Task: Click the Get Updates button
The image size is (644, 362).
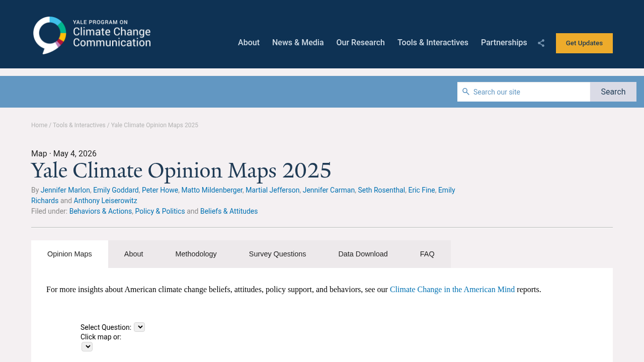Action: (584, 43)
